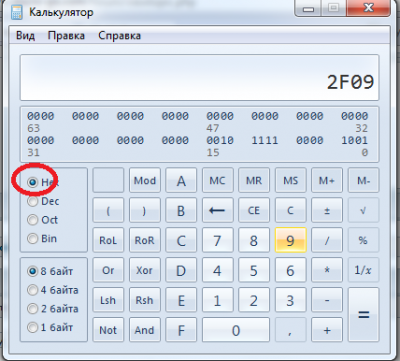The height and width of the screenshot is (361, 400).
Task: Click the CE clear entry button
Action: (x=254, y=211)
